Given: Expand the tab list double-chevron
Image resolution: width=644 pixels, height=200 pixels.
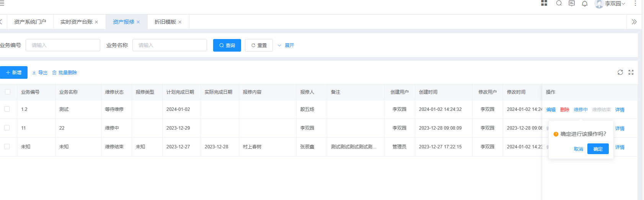Looking at the screenshot, I should point(634,22).
